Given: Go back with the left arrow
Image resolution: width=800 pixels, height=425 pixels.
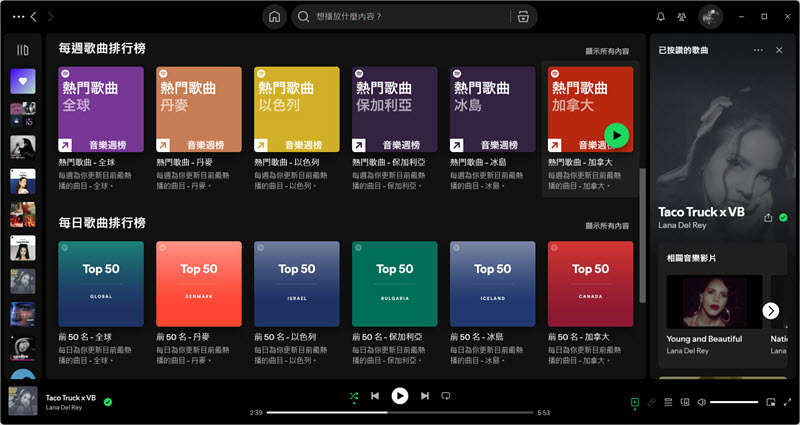Looking at the screenshot, I should tap(34, 17).
